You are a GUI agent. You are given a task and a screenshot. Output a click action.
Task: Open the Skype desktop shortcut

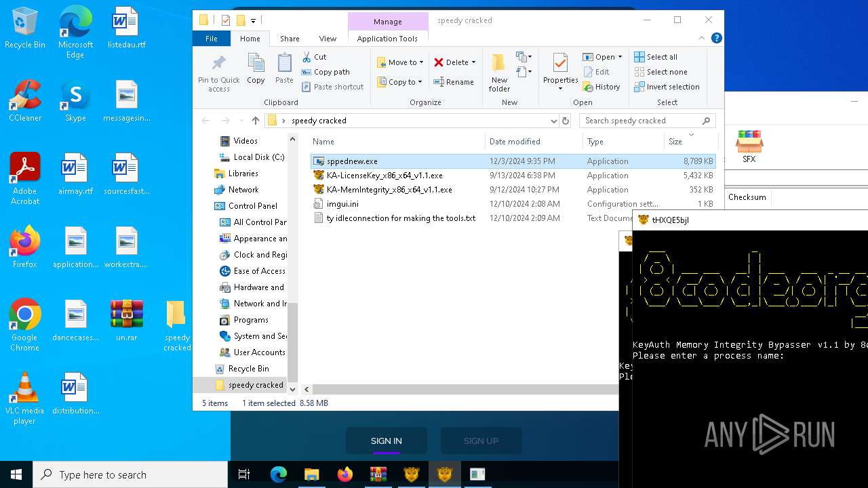tap(75, 100)
